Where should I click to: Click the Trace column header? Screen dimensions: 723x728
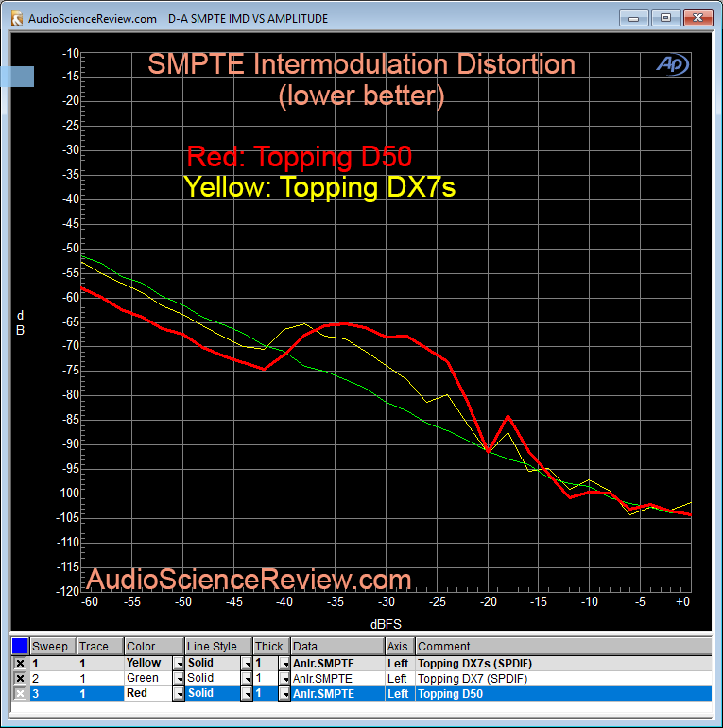[100, 647]
